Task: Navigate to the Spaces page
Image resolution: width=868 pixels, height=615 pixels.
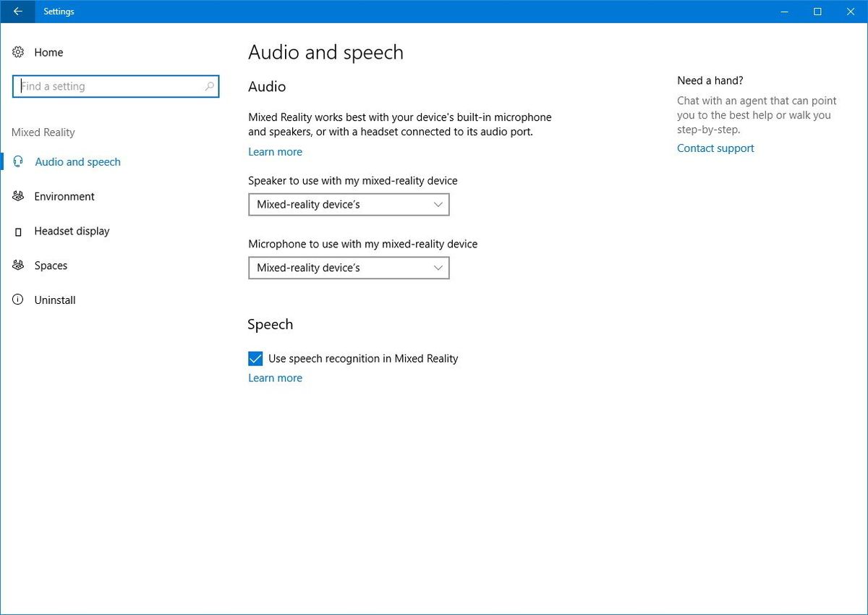Action: [51, 266]
